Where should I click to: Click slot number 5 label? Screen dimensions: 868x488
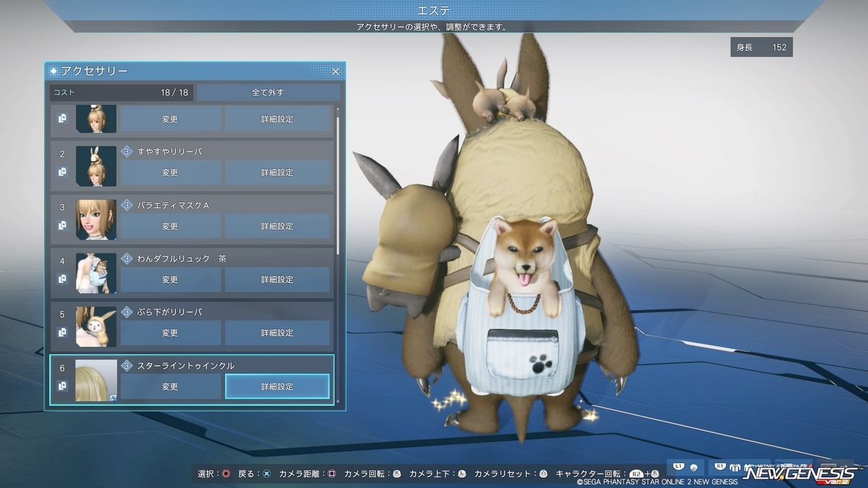pos(62,314)
